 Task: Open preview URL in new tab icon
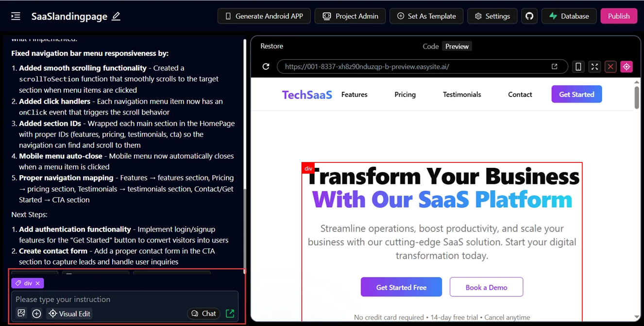[x=554, y=66]
